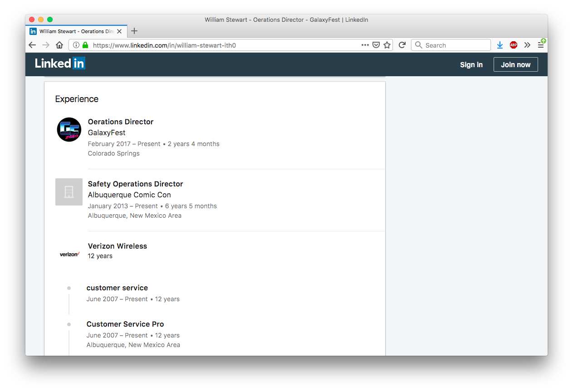Click the Experience section heading
The image size is (573, 392).
pos(77,99)
